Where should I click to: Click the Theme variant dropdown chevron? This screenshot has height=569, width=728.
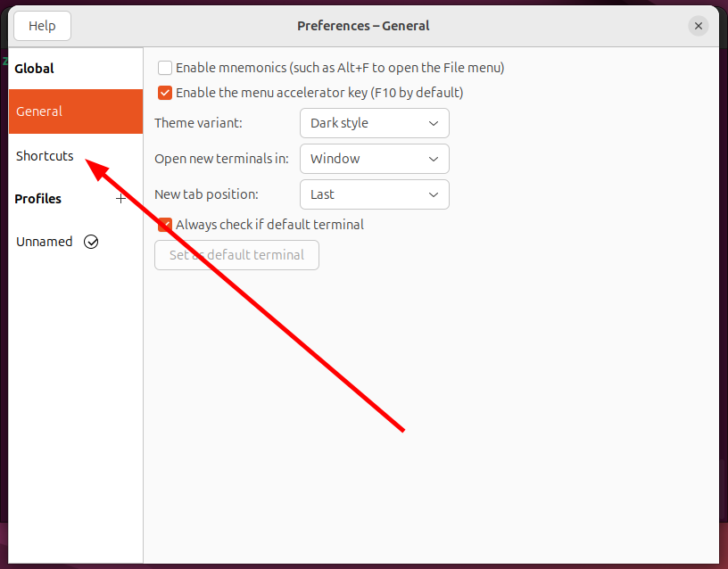pyautogui.click(x=434, y=123)
